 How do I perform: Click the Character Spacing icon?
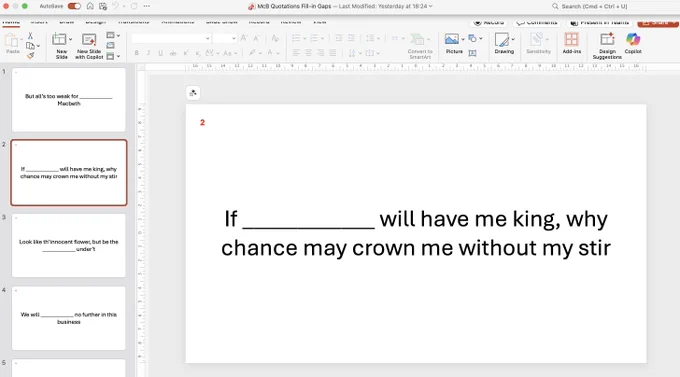(209, 53)
